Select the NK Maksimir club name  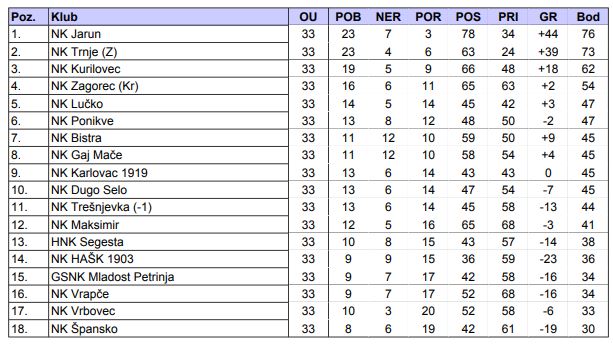click(x=85, y=224)
